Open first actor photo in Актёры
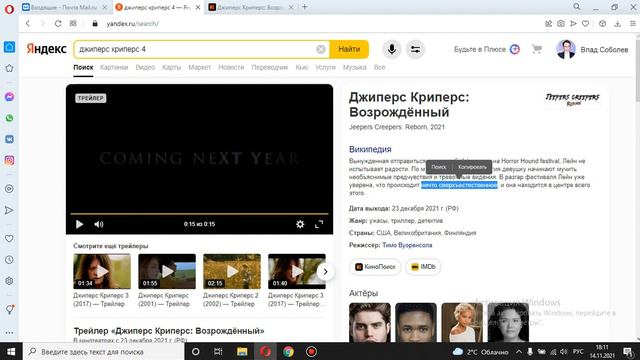 [370, 322]
